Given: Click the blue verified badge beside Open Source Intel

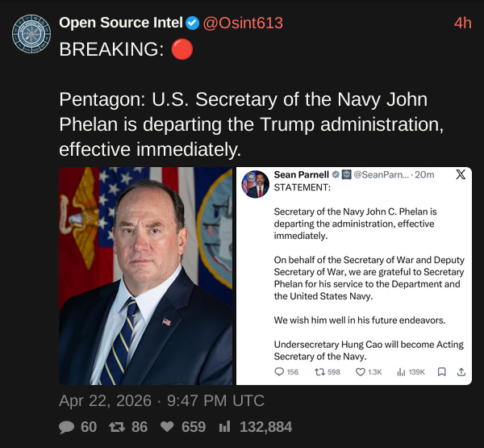Looking at the screenshot, I should click(x=193, y=23).
